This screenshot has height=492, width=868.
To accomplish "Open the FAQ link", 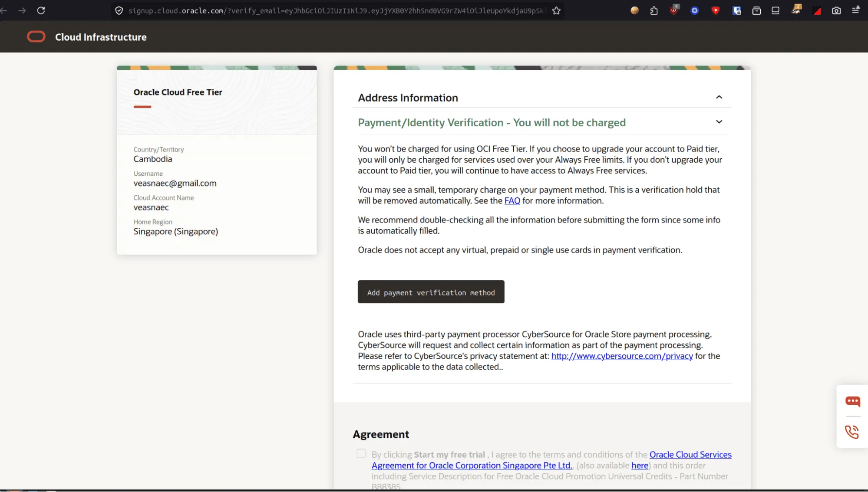I will click(512, 201).
